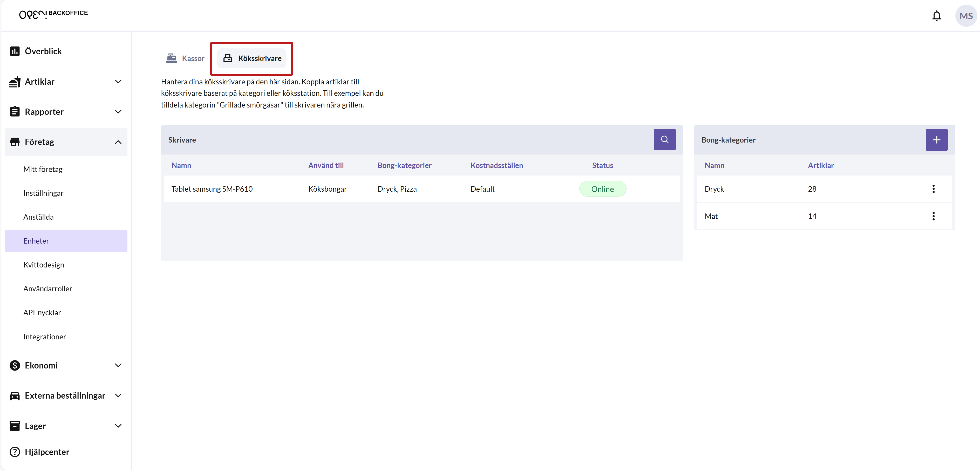Open the notifications bell

(x=936, y=16)
